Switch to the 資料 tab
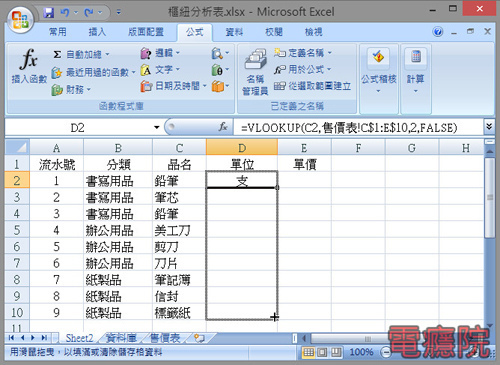This screenshot has width=500, height=365. point(234,32)
